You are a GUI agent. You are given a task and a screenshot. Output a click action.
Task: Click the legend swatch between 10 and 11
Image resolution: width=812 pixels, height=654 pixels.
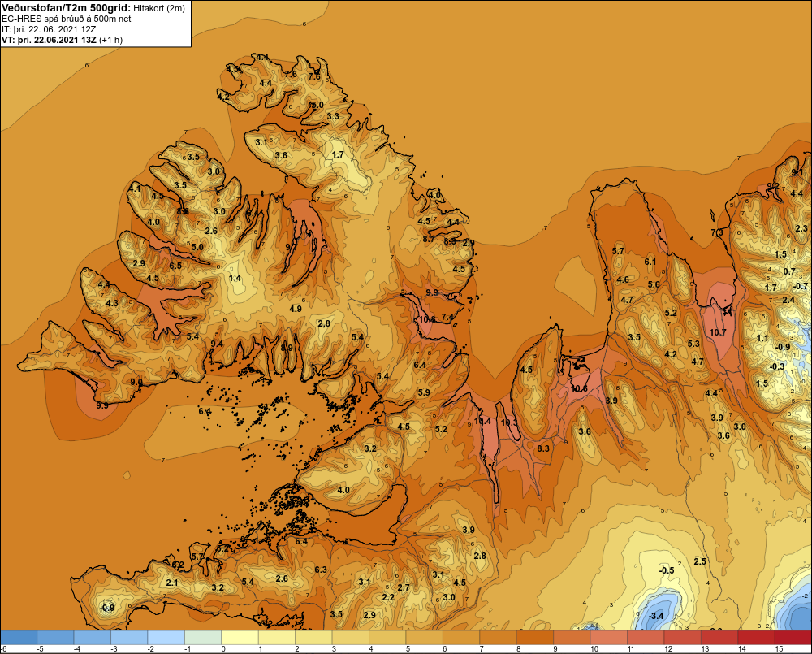[608, 637]
